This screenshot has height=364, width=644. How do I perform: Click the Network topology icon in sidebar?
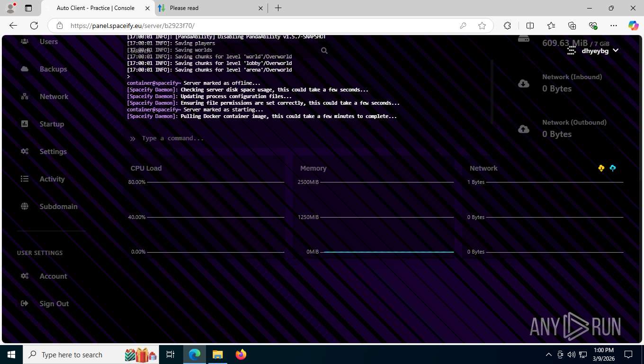(x=25, y=97)
